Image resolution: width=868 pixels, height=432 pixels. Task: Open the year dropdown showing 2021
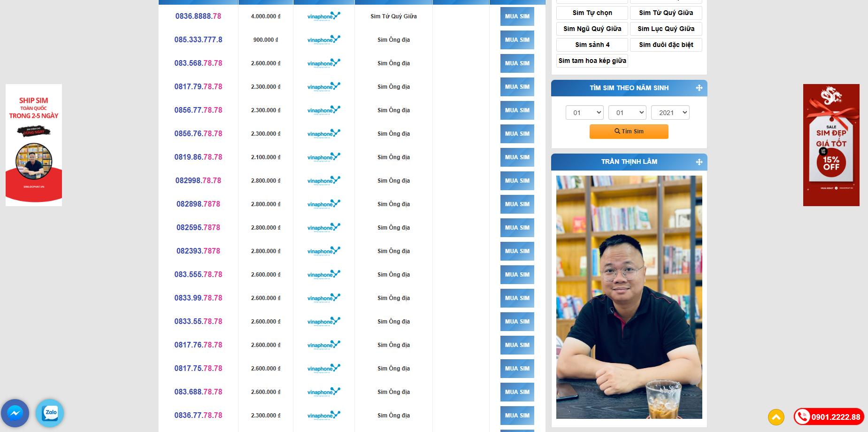(670, 113)
